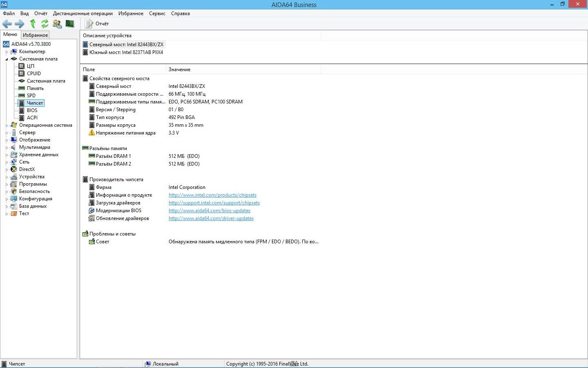Select the Системная плата sub-item under motherboard
The width and height of the screenshot is (588, 368).
tap(46, 81)
